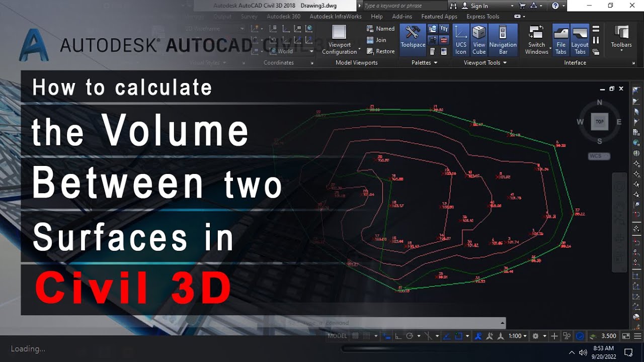
Task: Click the Command Line palette icon
Action: pos(444,51)
